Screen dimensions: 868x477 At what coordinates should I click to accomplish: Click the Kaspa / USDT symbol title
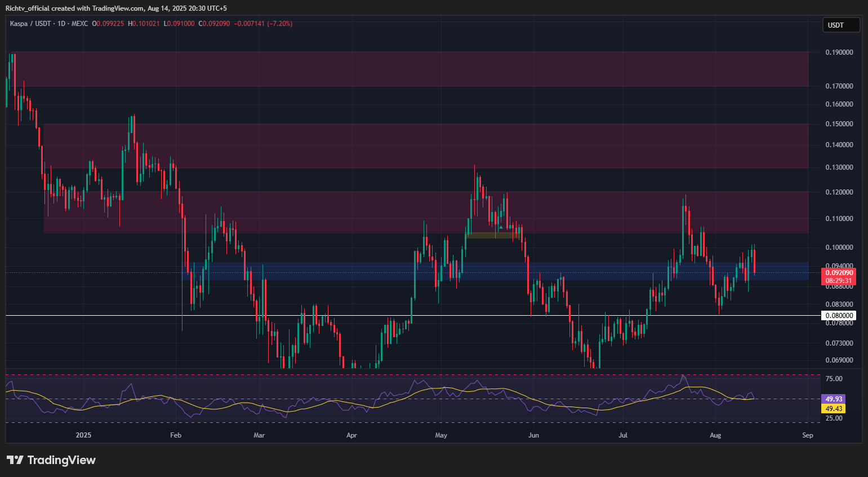(30, 24)
